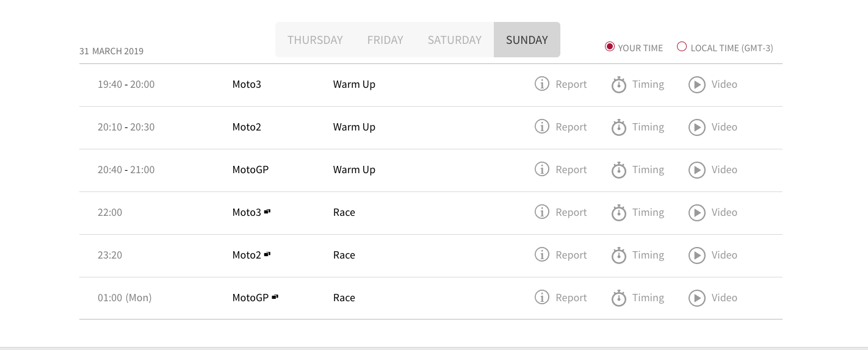Viewport: 868px width, 350px height.
Task: Switch to the SATURDAY tab
Action: [x=455, y=40]
